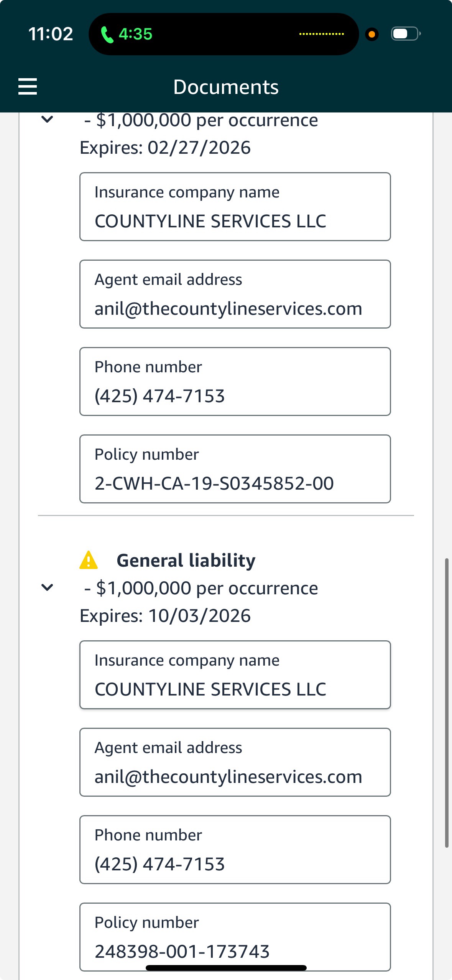Tap General liability Insurance company name field
The height and width of the screenshot is (980, 452).
point(235,675)
